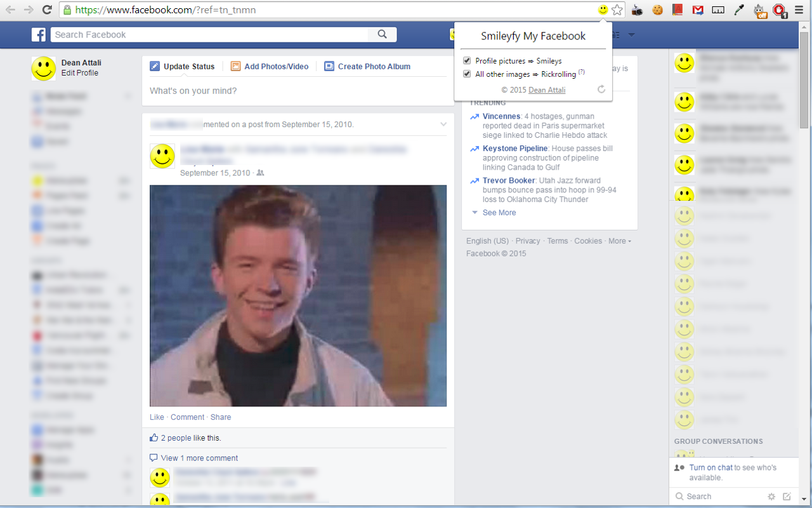The image size is (812, 508).
Task: Select the Create Photo Album tab
Action: coord(367,66)
